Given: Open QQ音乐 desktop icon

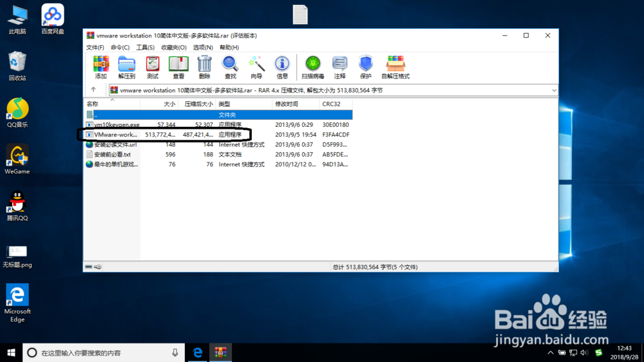Looking at the screenshot, I should [17, 113].
